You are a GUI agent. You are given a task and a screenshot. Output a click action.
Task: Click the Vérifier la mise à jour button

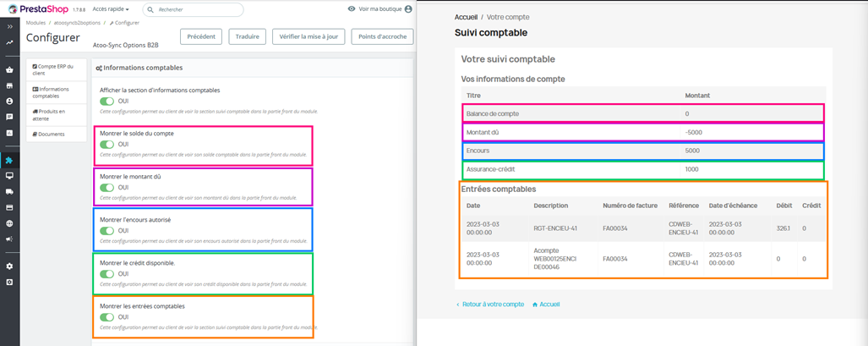tap(308, 36)
